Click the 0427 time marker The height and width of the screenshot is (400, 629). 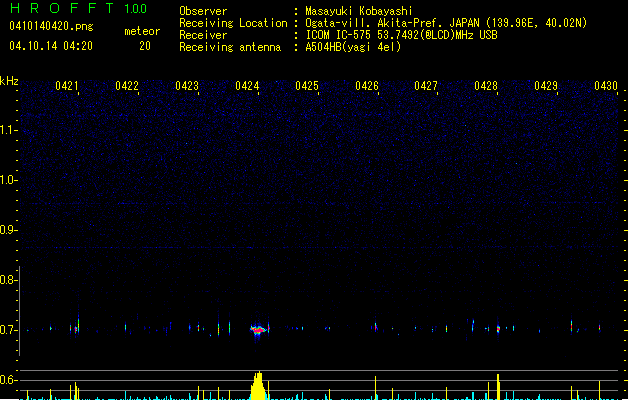[426, 86]
